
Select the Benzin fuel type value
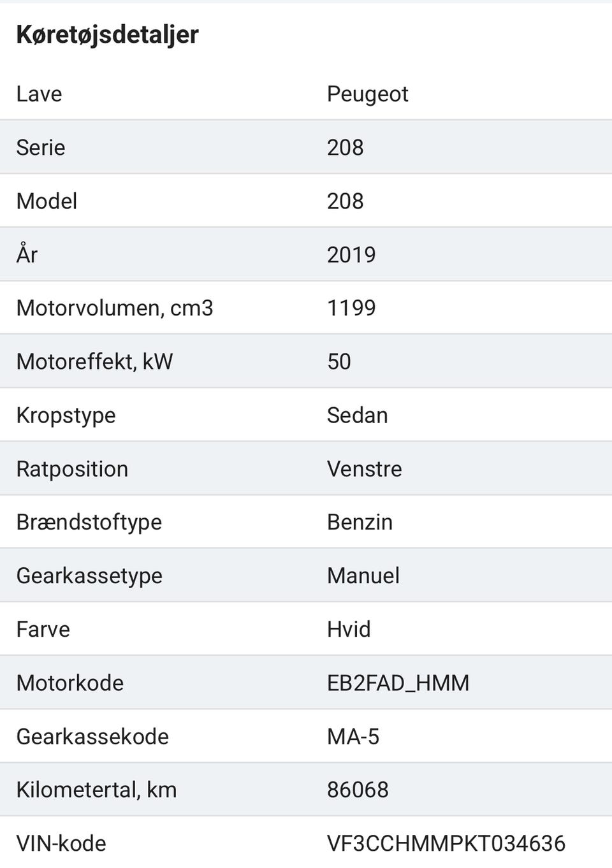[360, 523]
